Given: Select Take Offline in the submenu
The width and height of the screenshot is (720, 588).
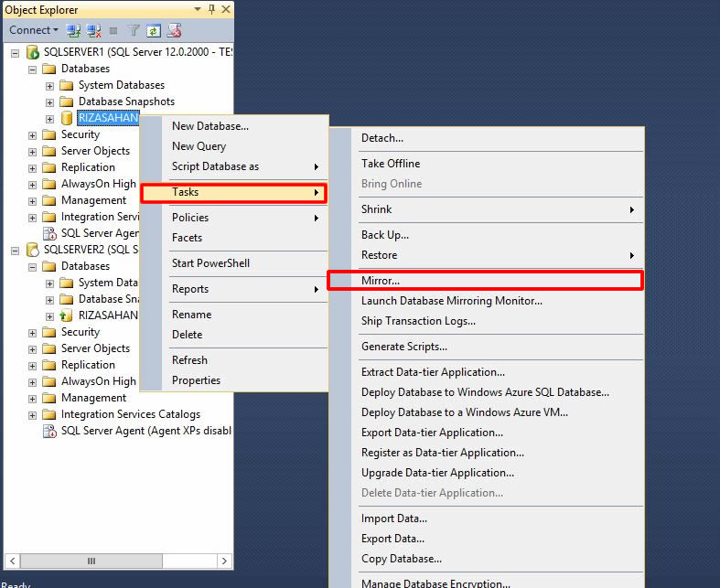Looking at the screenshot, I should pos(391,164).
